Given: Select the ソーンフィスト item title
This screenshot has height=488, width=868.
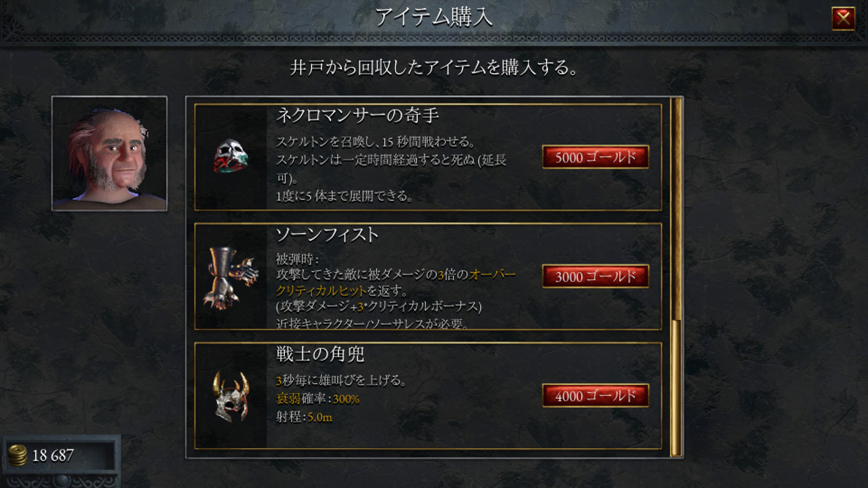Looking at the screenshot, I should 327,235.
